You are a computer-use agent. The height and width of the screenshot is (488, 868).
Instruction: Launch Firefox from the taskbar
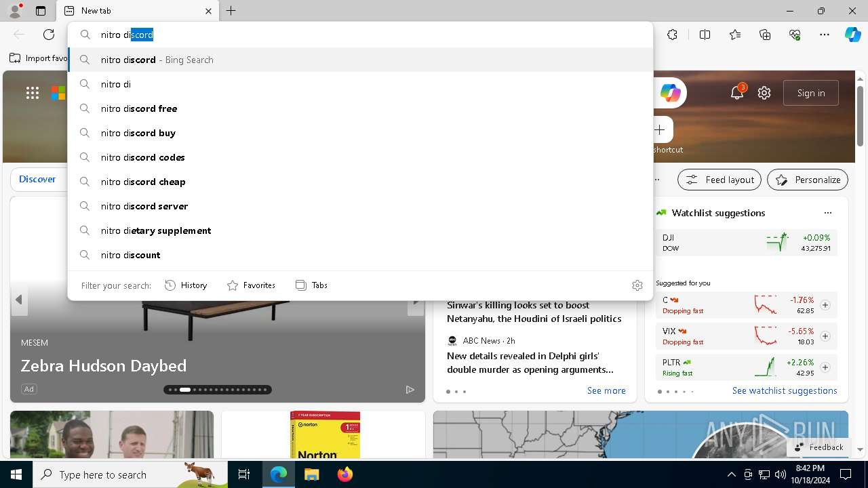tap(344, 474)
